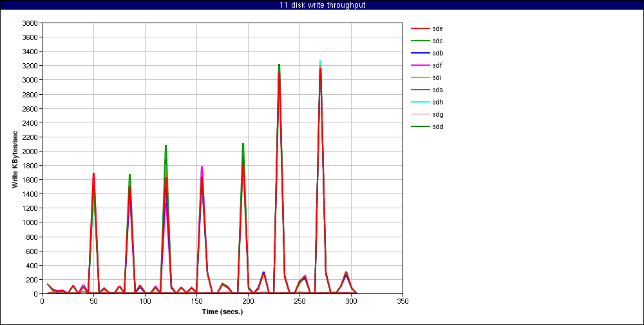The width and height of the screenshot is (644, 325).
Task: Select the sdf legend label
Action: click(x=437, y=65)
